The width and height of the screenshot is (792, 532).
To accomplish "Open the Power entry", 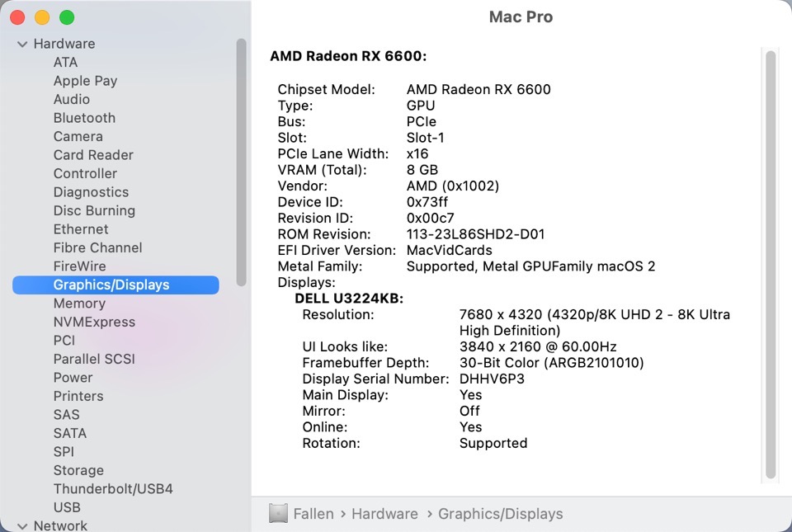I will pos(73,378).
